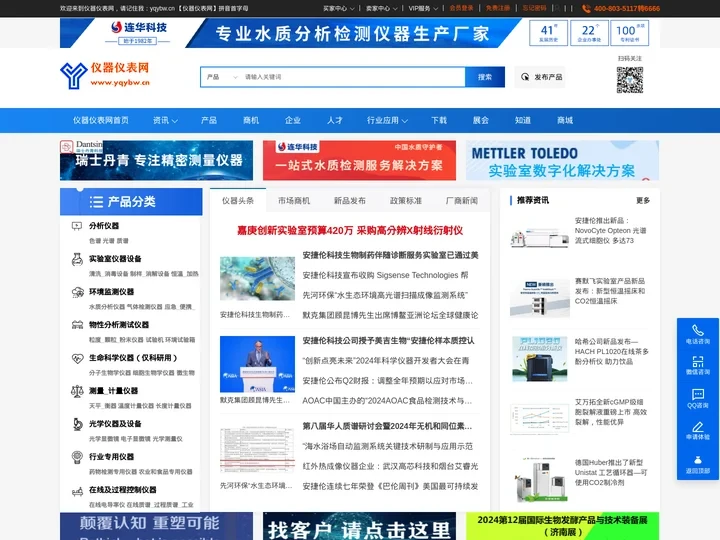Open the speaker at podium news thumbnail
Screen dimensions: 720x540
[257, 364]
